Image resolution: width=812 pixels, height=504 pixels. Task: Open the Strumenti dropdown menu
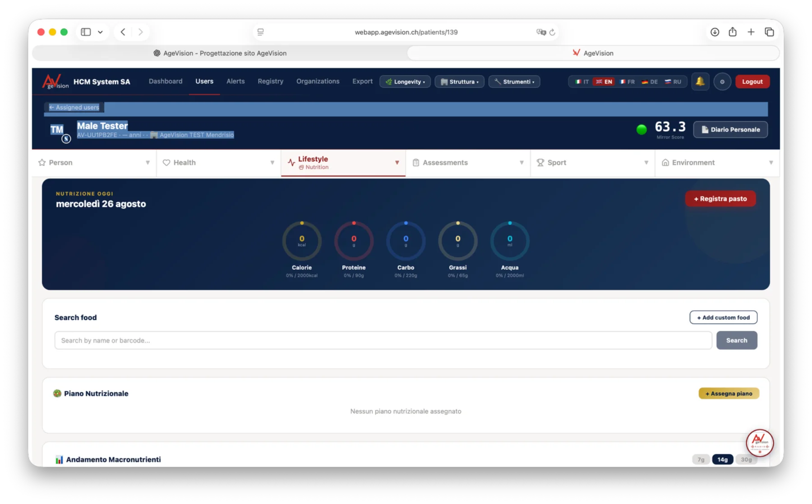point(514,82)
